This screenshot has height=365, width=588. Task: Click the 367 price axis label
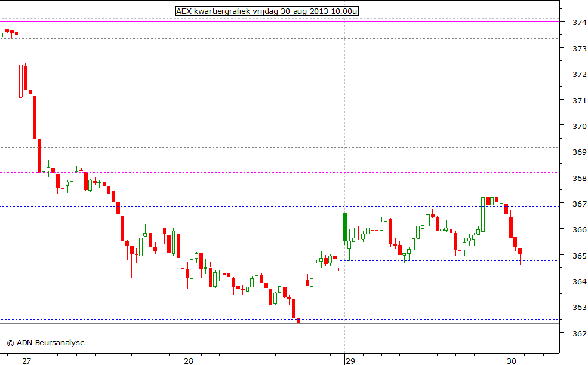pos(580,204)
